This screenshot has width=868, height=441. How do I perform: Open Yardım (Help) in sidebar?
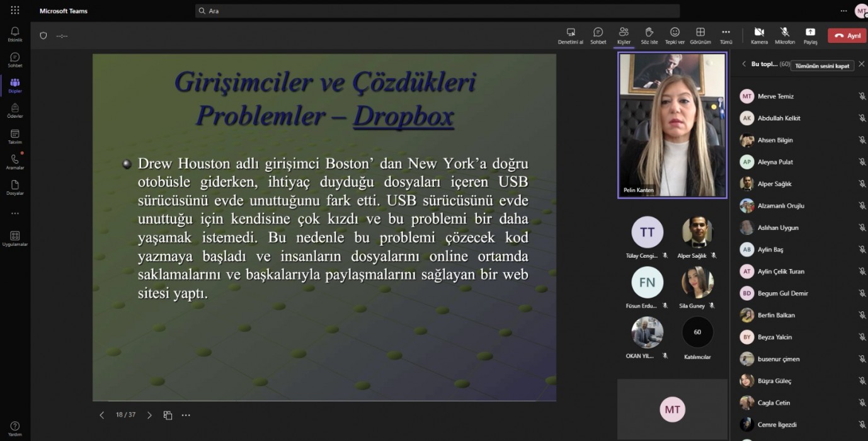15,429
